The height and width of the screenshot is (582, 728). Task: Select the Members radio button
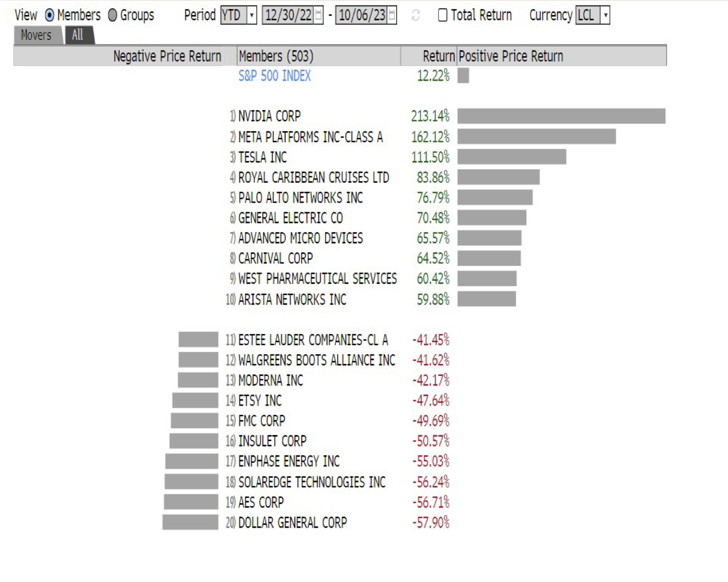[49, 15]
